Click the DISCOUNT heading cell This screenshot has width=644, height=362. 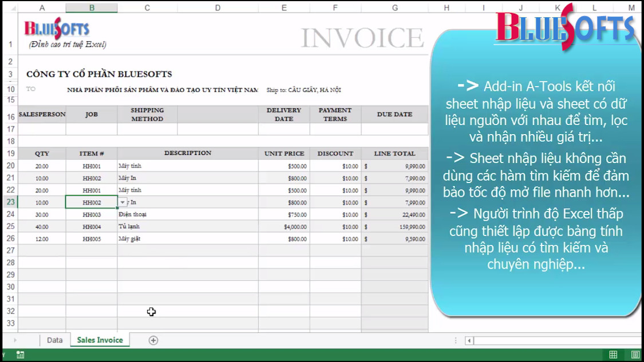tap(335, 153)
